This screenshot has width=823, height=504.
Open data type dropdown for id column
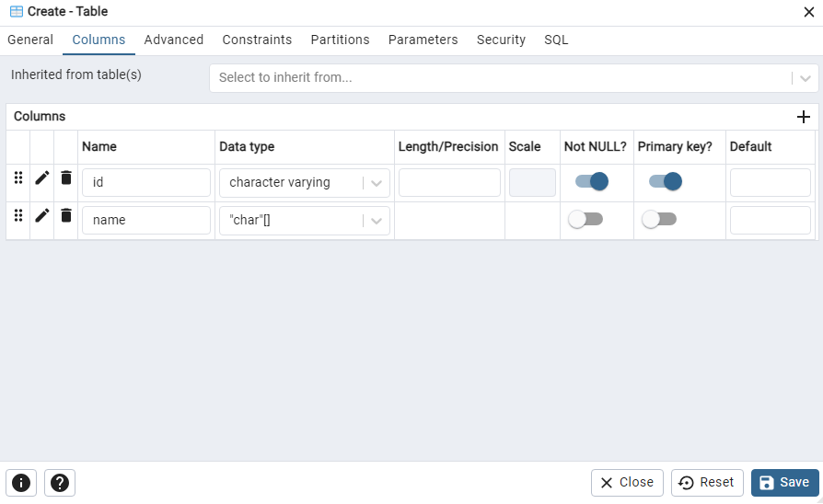pyautogui.click(x=377, y=183)
